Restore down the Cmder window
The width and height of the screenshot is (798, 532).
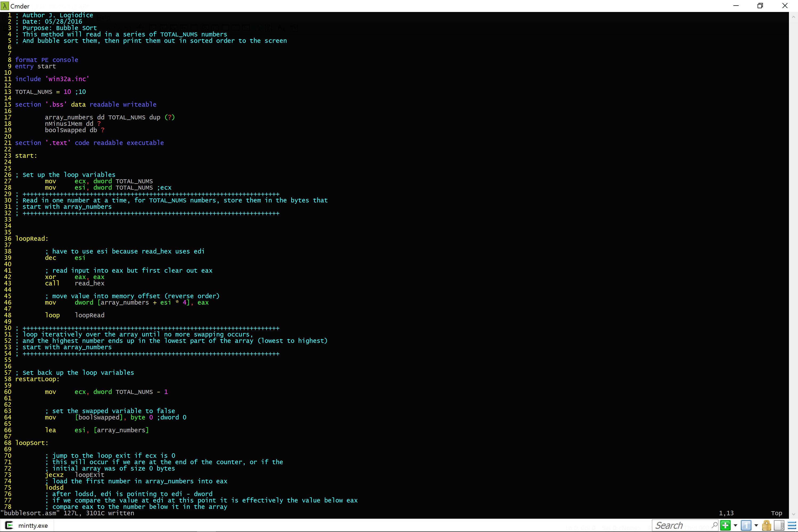760,6
